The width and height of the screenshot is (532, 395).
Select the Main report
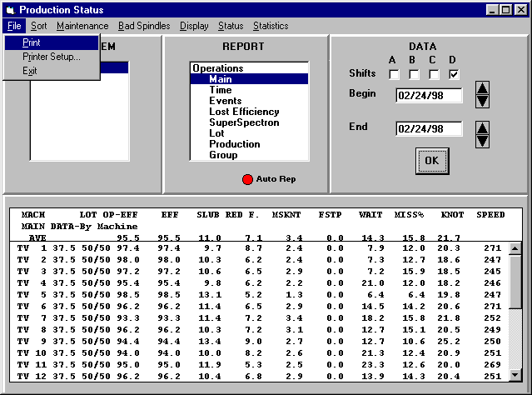click(250, 79)
